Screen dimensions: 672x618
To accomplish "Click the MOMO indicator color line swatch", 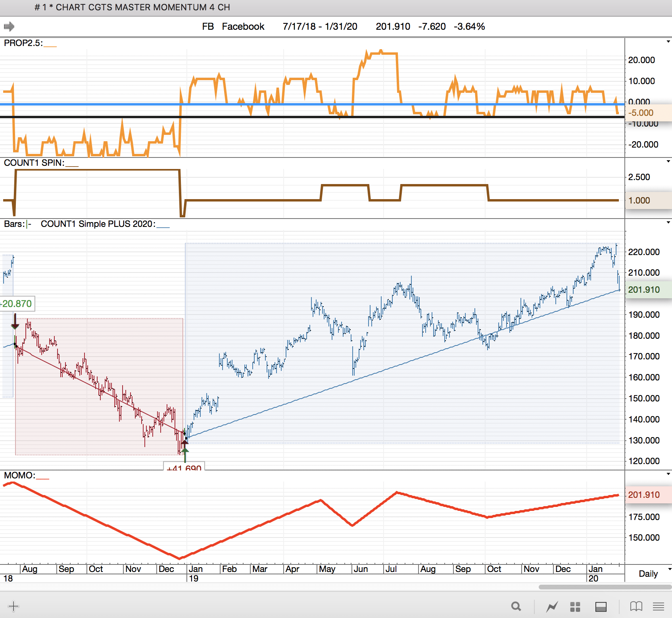I will [x=43, y=478].
